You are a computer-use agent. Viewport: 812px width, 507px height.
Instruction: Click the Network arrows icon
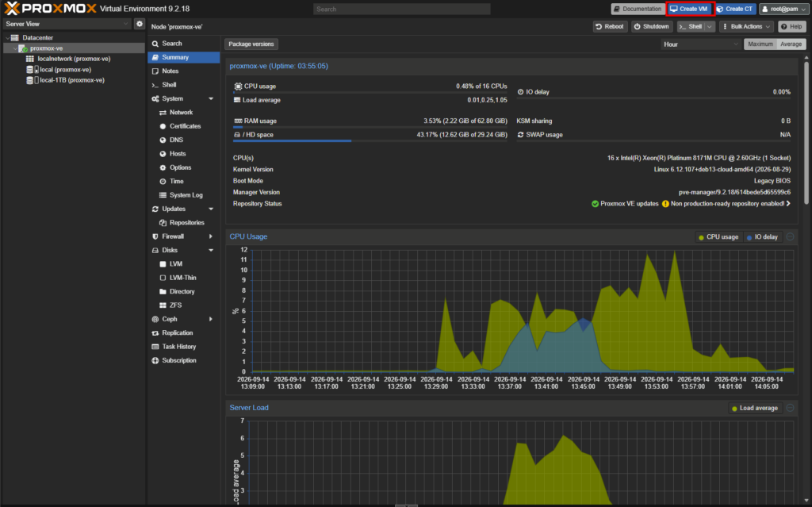(x=163, y=113)
